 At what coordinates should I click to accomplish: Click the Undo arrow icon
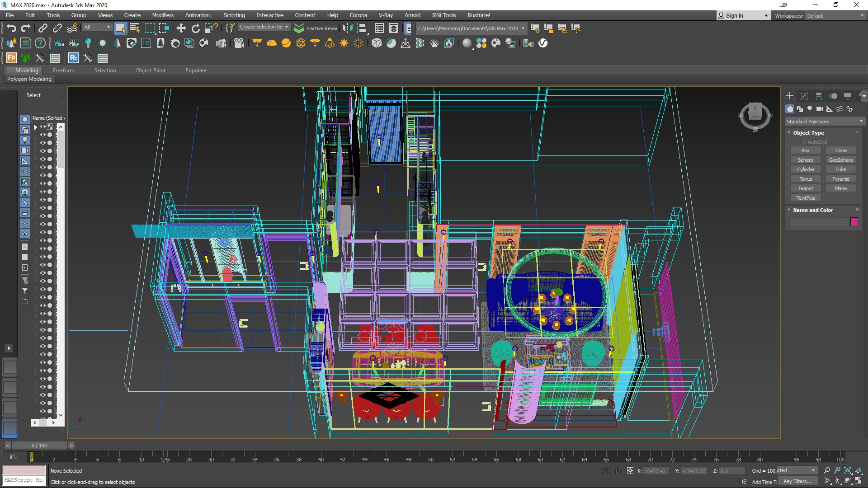click(x=11, y=28)
